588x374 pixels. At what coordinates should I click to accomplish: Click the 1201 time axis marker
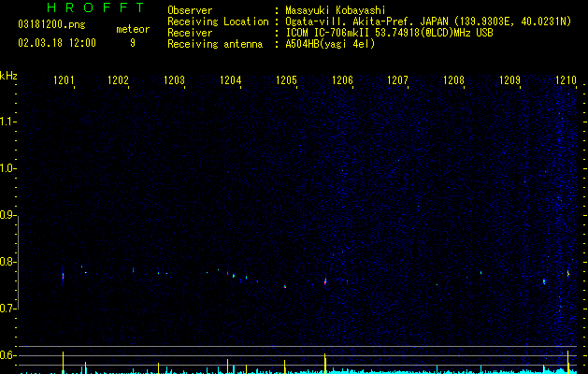click(64, 80)
